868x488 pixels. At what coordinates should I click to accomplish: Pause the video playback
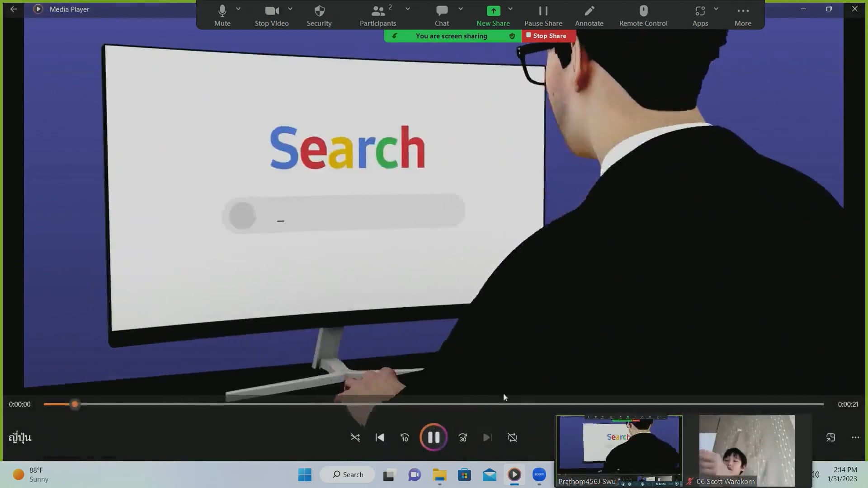[434, 437]
